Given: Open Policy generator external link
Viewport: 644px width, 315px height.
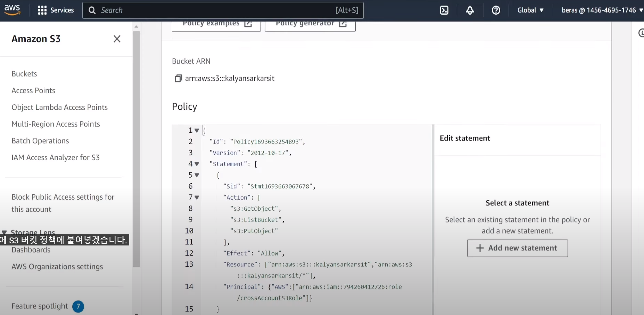Looking at the screenshot, I should coord(310,25).
